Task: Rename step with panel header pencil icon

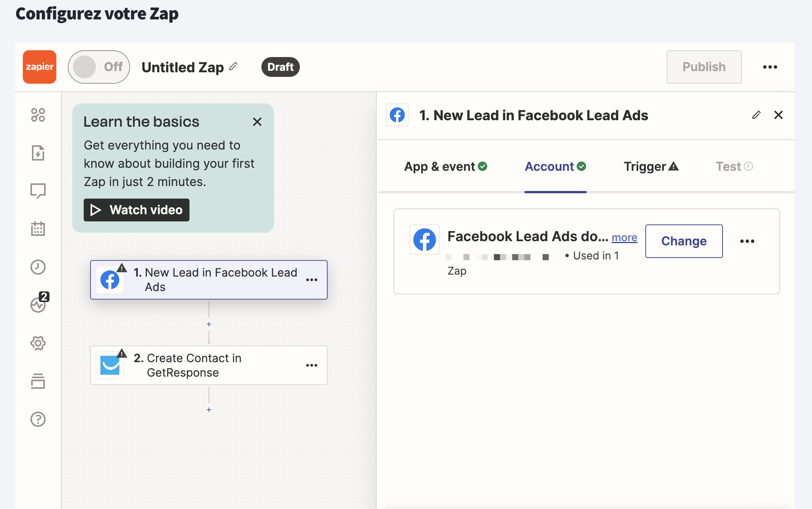Action: coord(756,115)
